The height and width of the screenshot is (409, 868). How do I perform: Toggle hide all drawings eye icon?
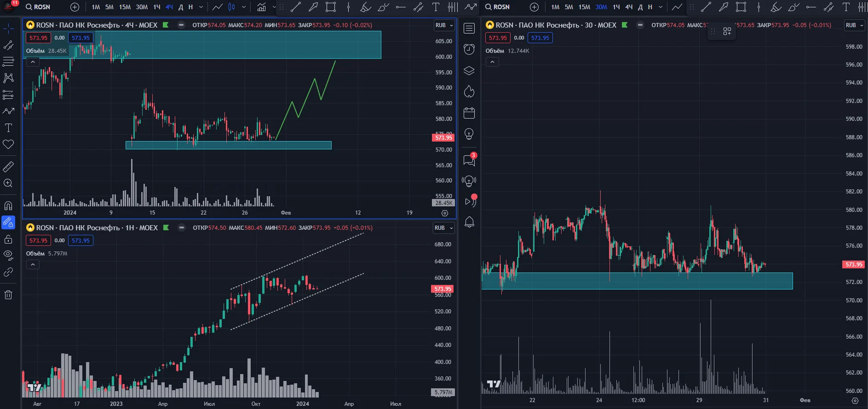[x=8, y=256]
